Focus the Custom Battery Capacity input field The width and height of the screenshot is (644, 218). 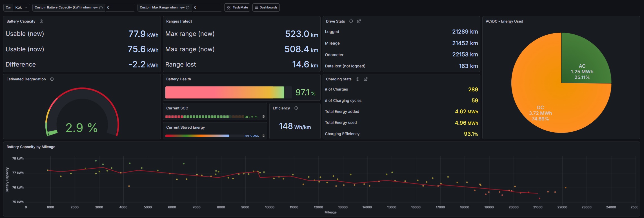tap(120, 8)
